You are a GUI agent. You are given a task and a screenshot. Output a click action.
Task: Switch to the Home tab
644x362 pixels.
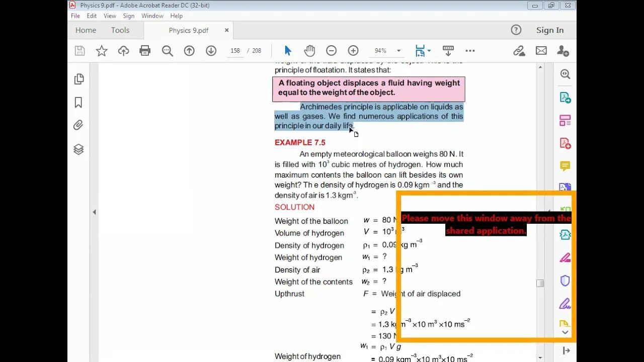point(86,30)
